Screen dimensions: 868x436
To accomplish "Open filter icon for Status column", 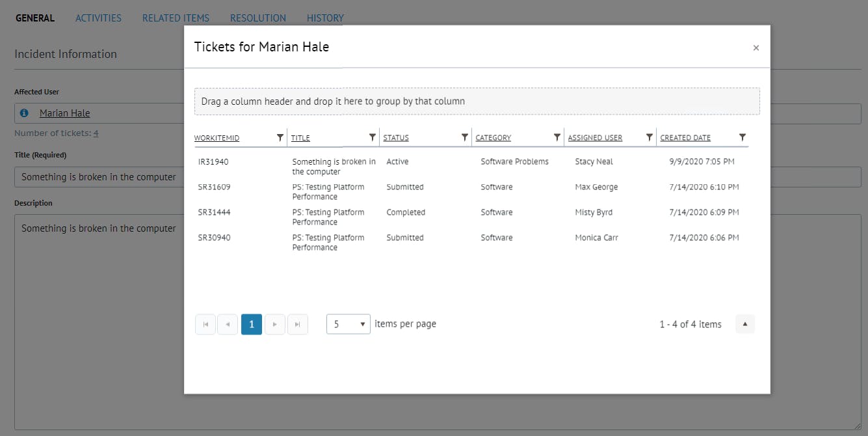I will [x=465, y=137].
